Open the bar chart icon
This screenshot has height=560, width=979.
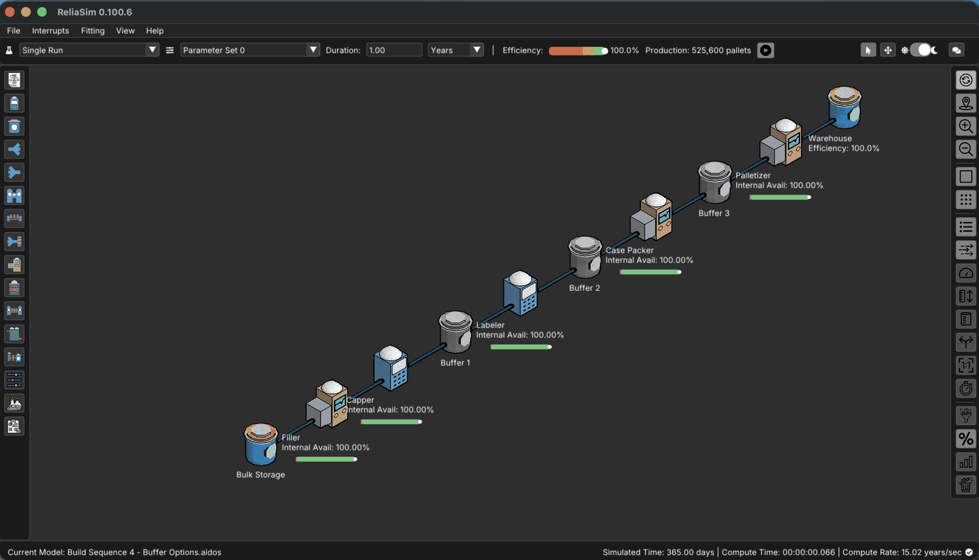[966, 462]
